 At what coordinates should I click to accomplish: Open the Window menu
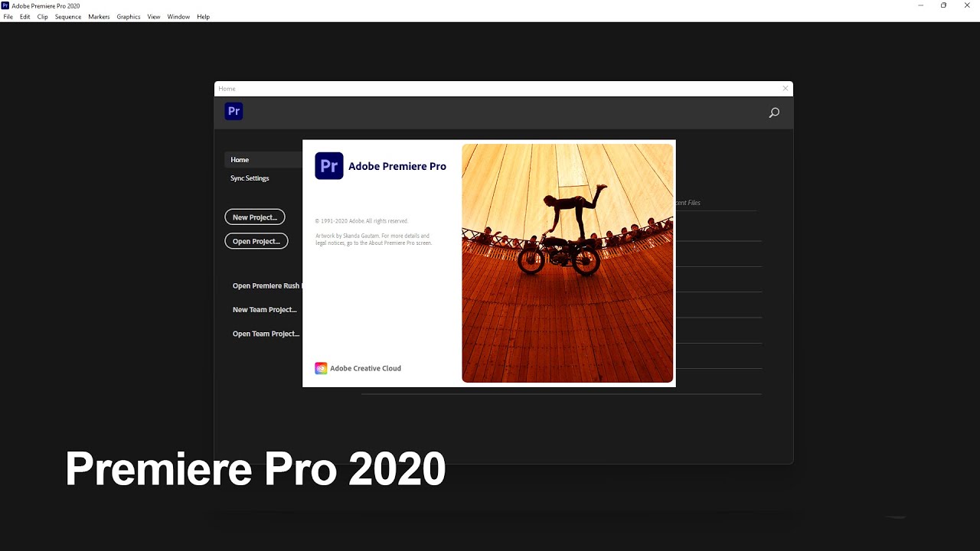(x=178, y=17)
